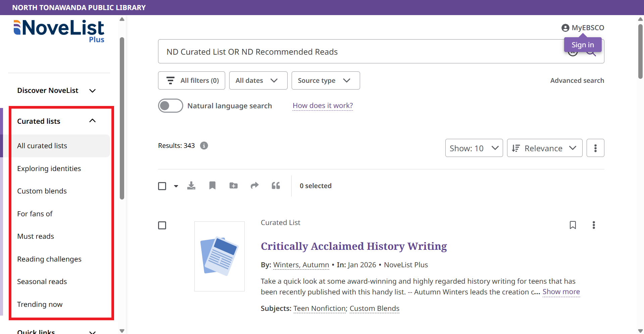This screenshot has width=644, height=334.
Task: Bookmark Critically Acclaimed History Writing result
Action: (x=573, y=225)
